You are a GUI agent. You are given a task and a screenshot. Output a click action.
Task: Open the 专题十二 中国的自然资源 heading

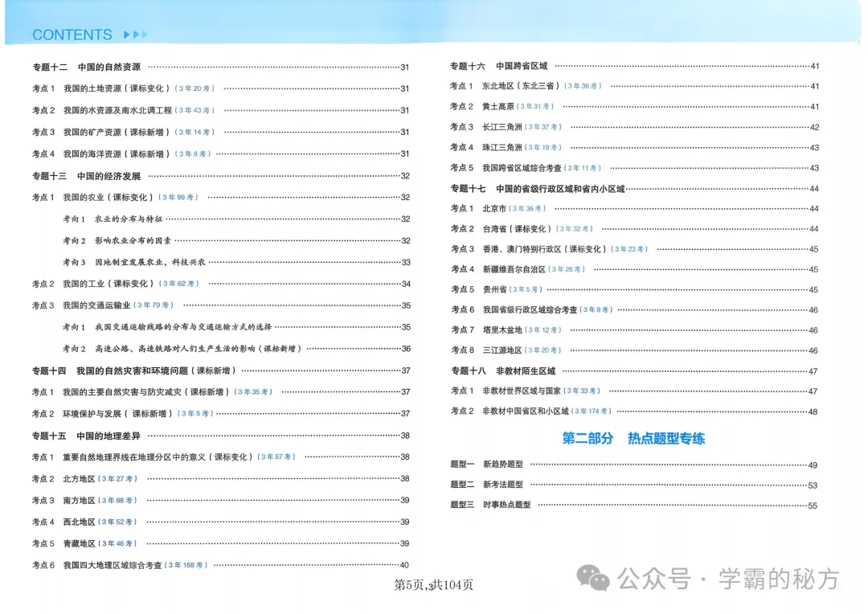click(x=84, y=67)
